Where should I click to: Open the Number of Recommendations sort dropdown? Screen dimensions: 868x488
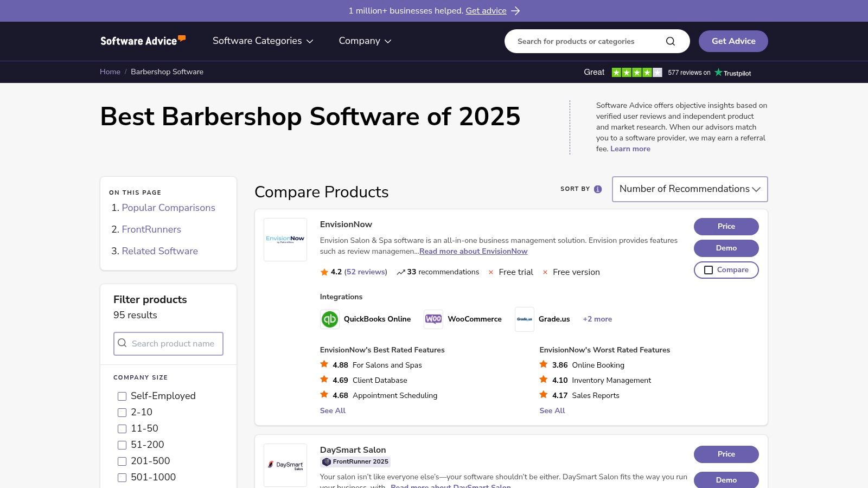(690, 189)
